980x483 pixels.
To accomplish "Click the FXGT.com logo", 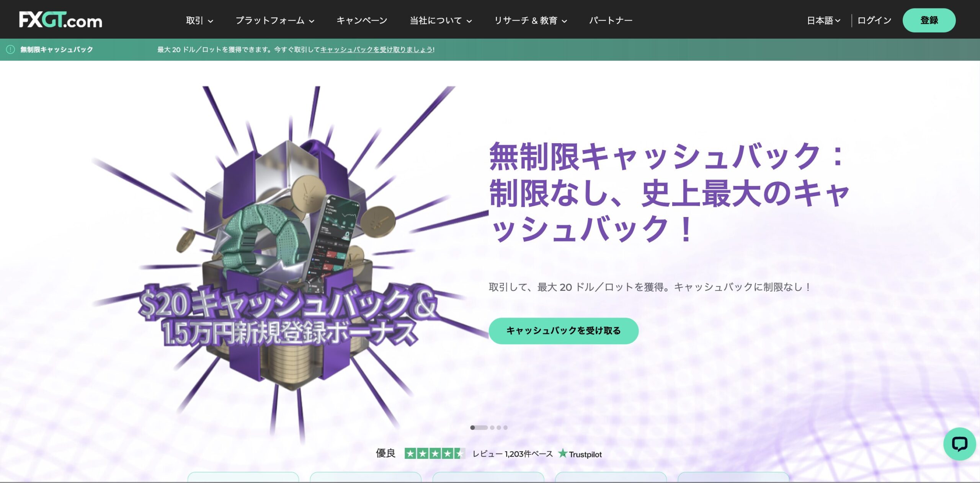I will point(60,20).
